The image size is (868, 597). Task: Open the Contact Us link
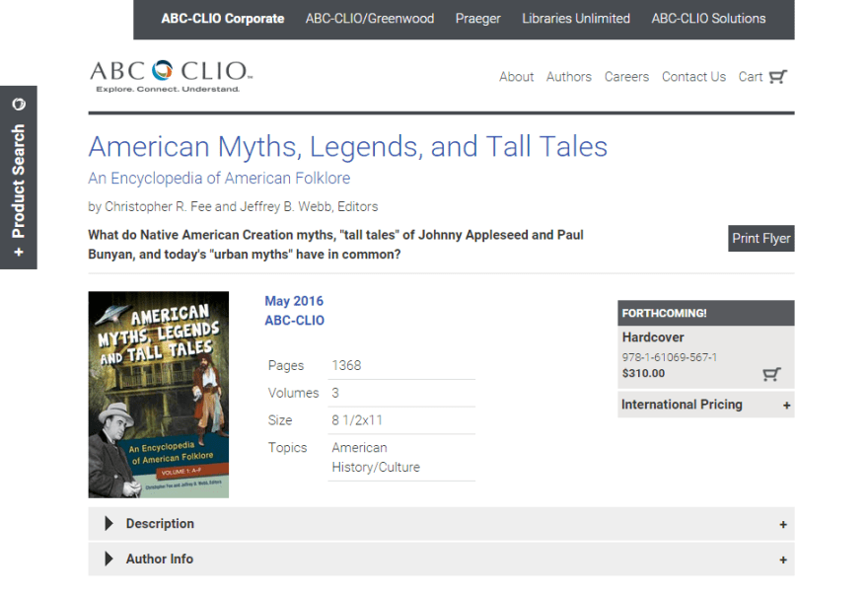[x=693, y=77]
